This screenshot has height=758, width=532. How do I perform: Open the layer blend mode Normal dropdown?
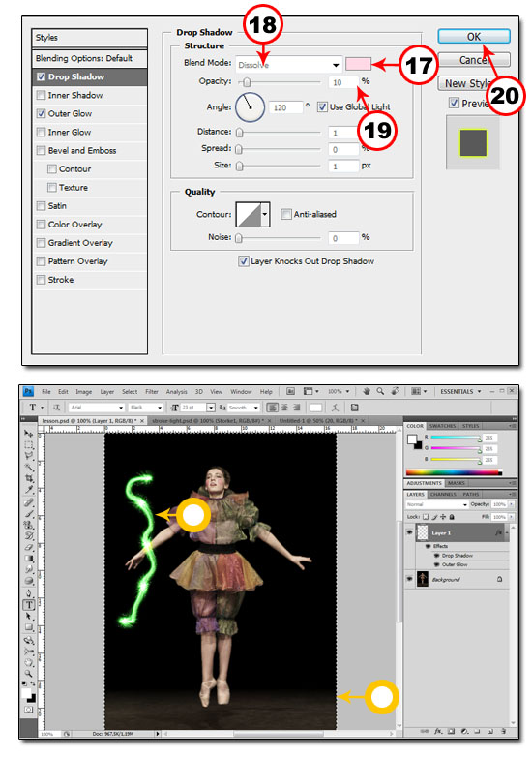437,504
